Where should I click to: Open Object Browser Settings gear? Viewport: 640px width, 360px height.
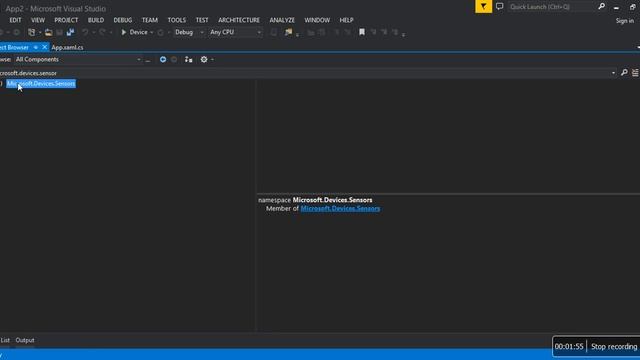[204, 60]
